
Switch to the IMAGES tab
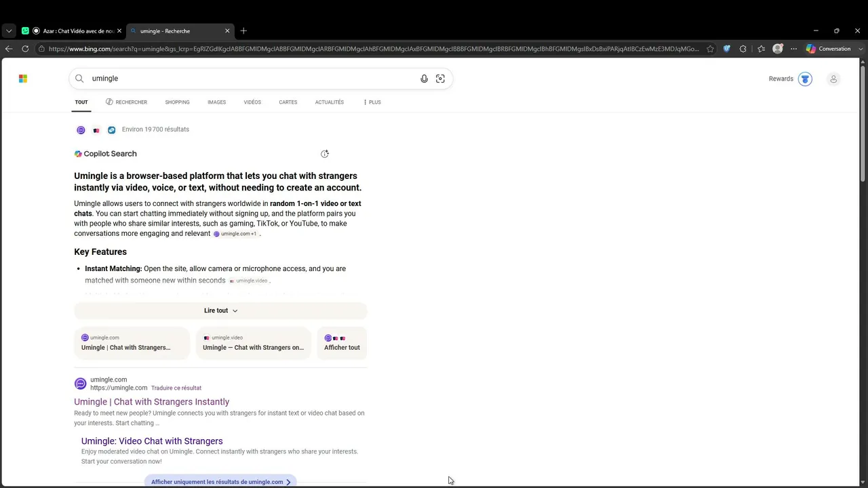point(216,102)
